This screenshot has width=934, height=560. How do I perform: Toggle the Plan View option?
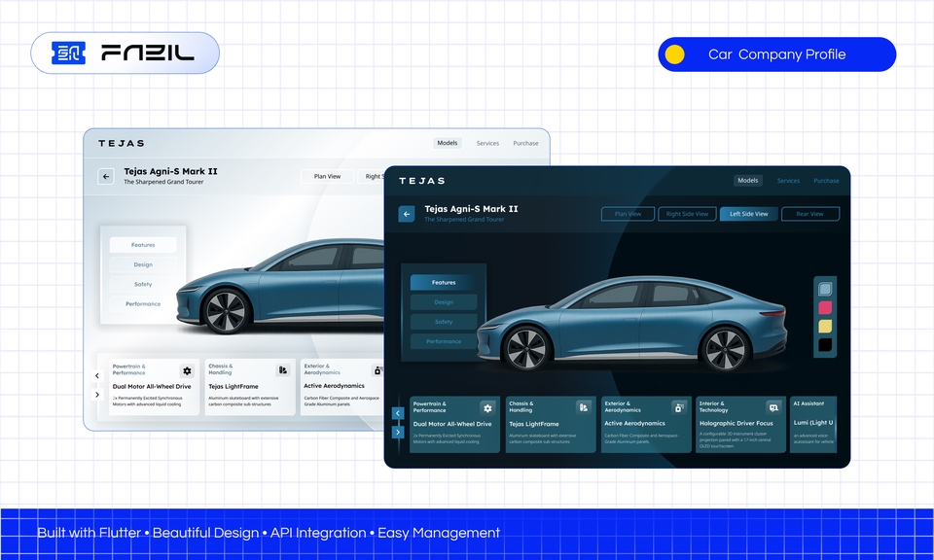628,213
